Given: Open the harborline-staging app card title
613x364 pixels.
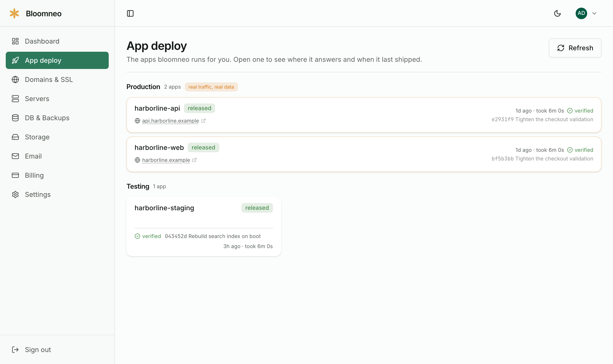Looking at the screenshot, I should coord(164,208).
